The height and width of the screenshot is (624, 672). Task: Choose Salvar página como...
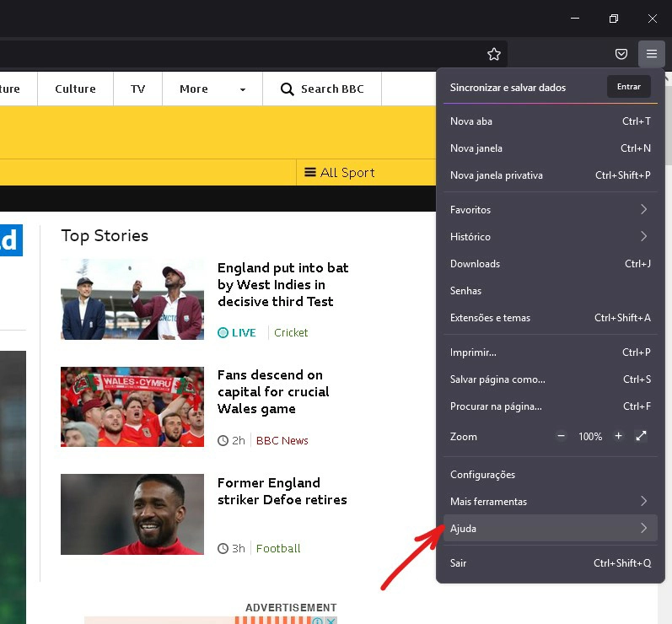(x=551, y=379)
